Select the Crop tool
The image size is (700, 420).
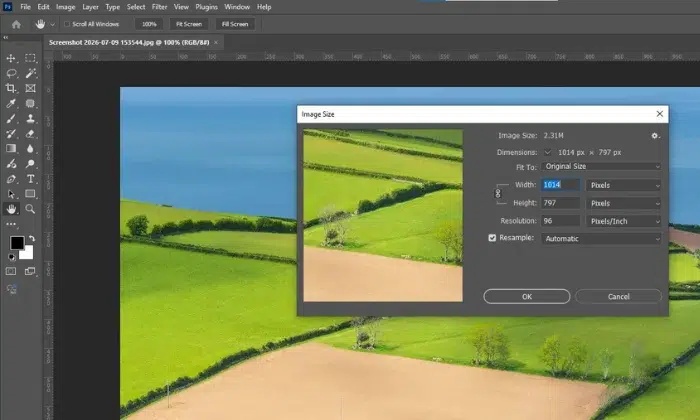(11, 88)
